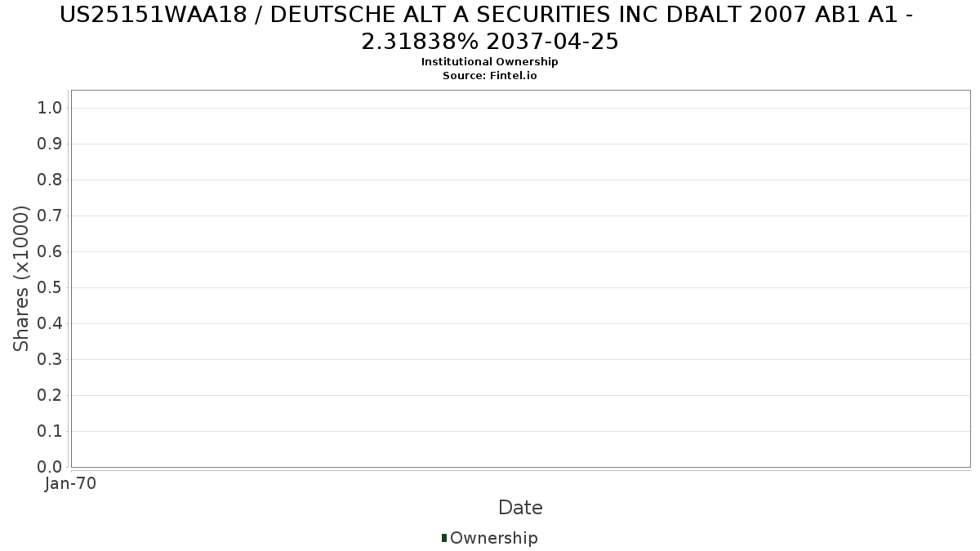
Task: Click the 0.0 y-axis tick label
Action: [51, 468]
